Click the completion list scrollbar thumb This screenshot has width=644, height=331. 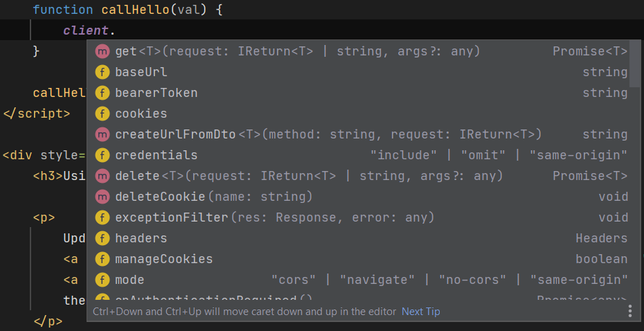click(x=635, y=63)
